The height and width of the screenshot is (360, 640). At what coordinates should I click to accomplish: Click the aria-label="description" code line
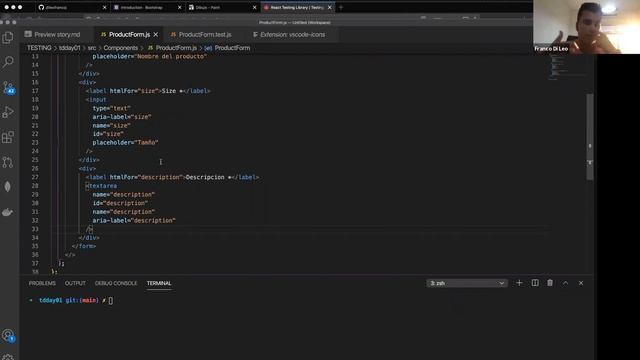click(x=134, y=220)
